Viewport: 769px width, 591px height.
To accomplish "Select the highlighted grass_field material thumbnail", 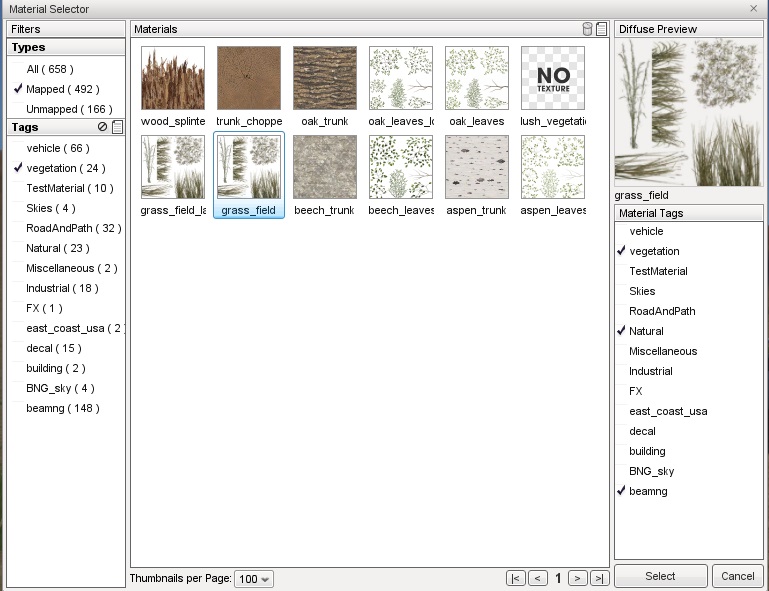I will [x=249, y=176].
